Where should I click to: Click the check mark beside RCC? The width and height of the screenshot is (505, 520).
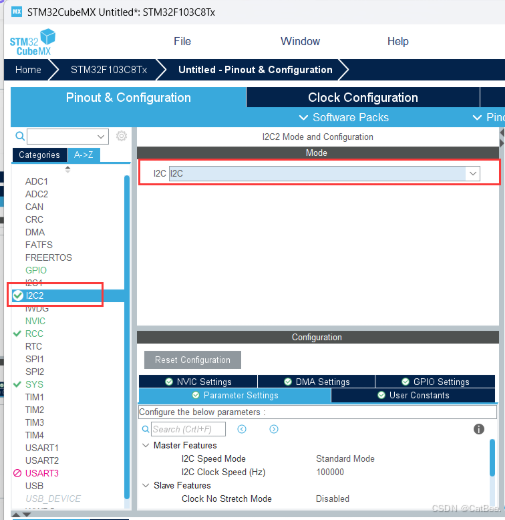[x=17, y=333]
